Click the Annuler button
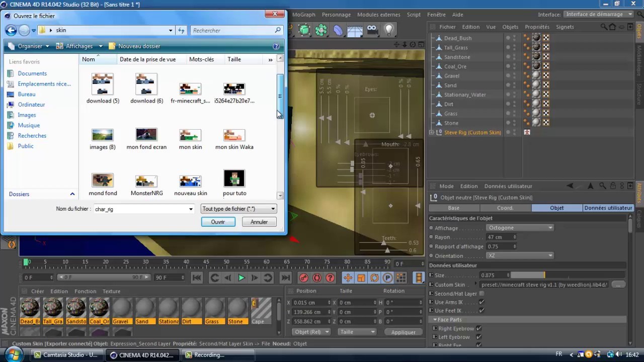Screen dimensions: 644x362 click(x=259, y=222)
